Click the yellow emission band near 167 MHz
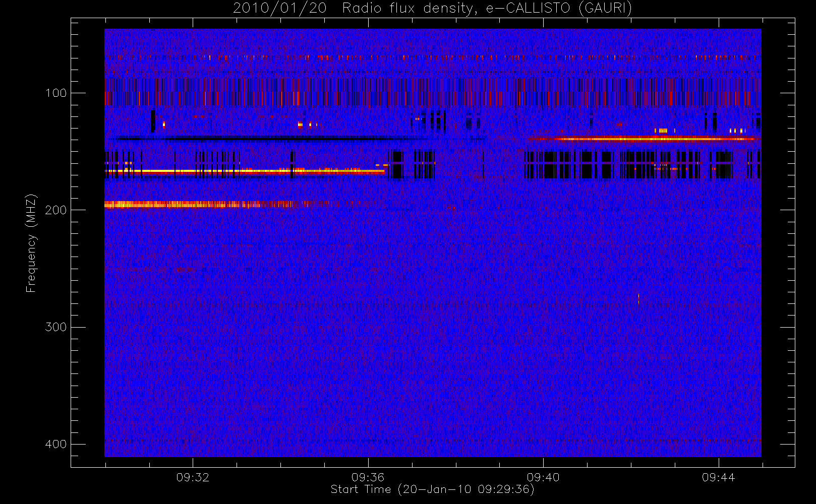The width and height of the screenshot is (816, 504). (245, 172)
